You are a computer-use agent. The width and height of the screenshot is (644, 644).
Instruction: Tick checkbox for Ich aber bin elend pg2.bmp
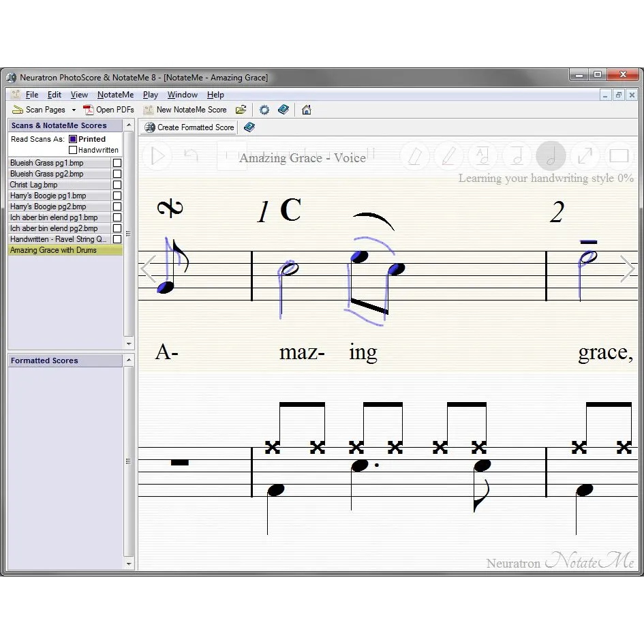pos(117,228)
